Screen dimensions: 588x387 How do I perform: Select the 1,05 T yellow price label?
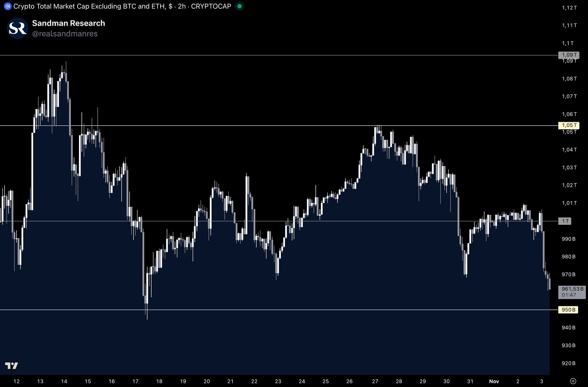point(569,125)
